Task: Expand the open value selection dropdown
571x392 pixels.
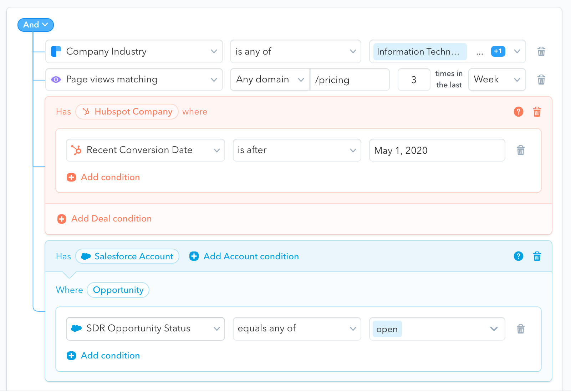Action: point(494,329)
